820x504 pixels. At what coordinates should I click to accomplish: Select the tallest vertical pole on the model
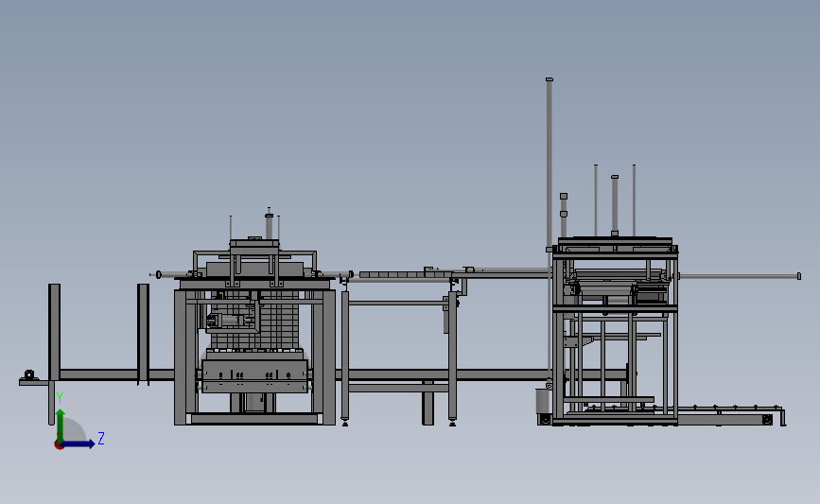coord(550,164)
